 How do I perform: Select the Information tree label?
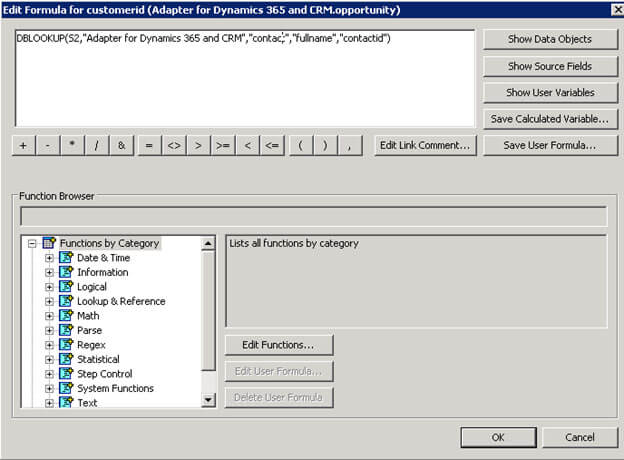tap(103, 273)
